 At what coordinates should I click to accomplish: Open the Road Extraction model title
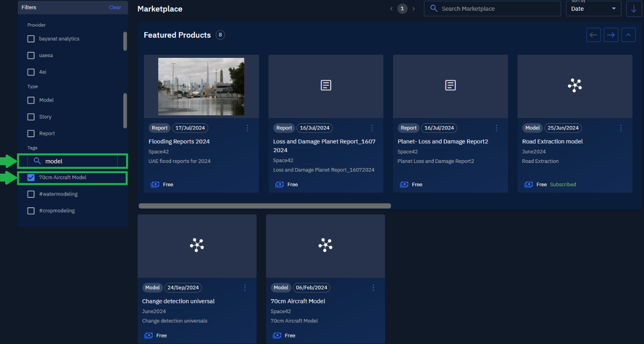552,141
